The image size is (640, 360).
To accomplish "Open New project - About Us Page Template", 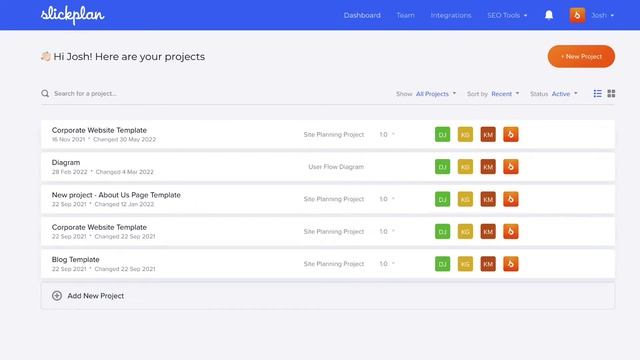I will 116,195.
